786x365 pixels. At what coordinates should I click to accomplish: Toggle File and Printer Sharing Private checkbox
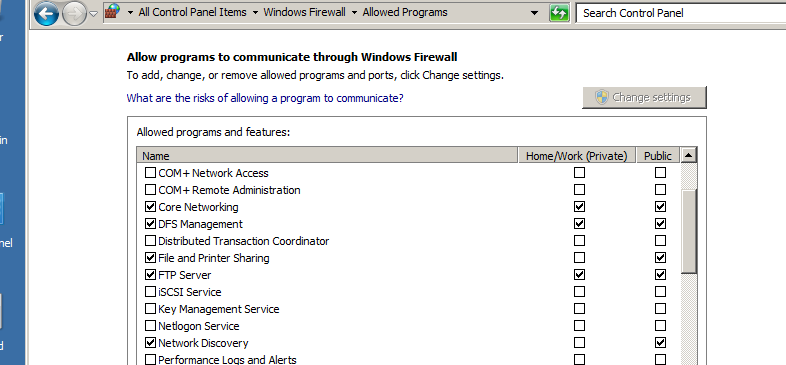(x=579, y=258)
